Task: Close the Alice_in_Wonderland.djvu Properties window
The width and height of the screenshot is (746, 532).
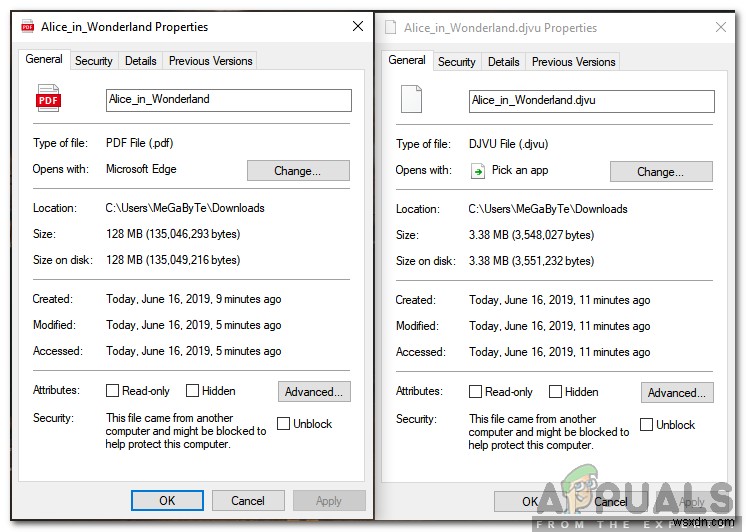Action: pos(721,27)
